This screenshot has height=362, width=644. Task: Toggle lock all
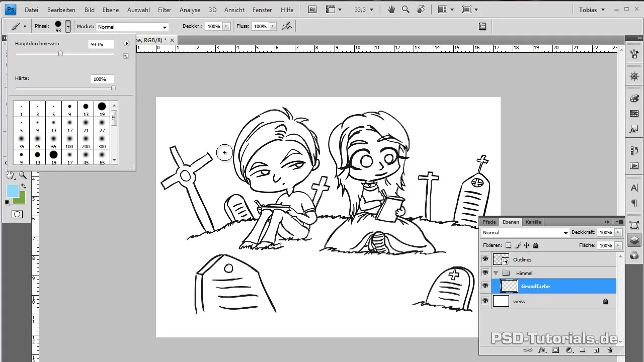point(535,245)
